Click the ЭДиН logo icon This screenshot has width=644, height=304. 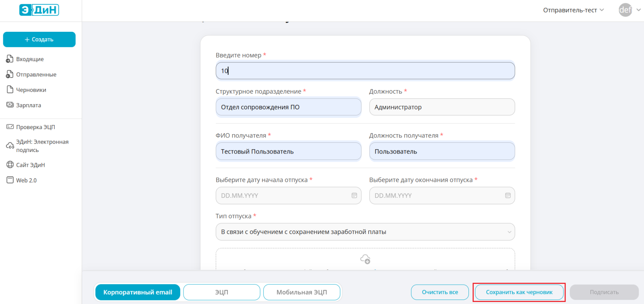[x=39, y=10]
